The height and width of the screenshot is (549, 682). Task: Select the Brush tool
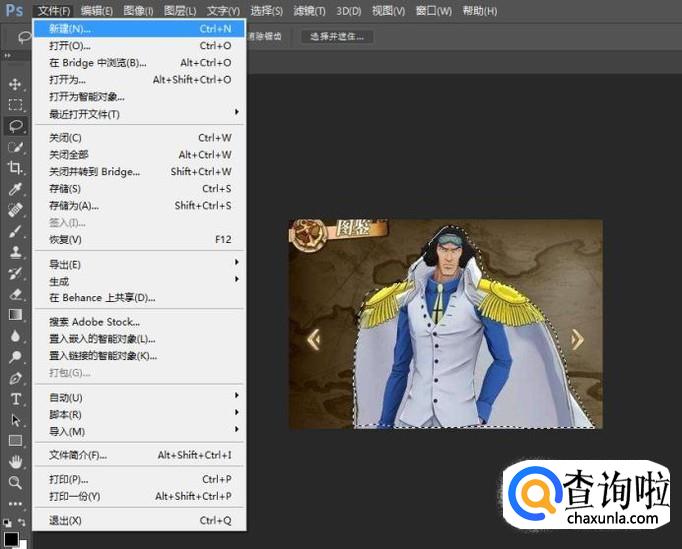(x=15, y=231)
